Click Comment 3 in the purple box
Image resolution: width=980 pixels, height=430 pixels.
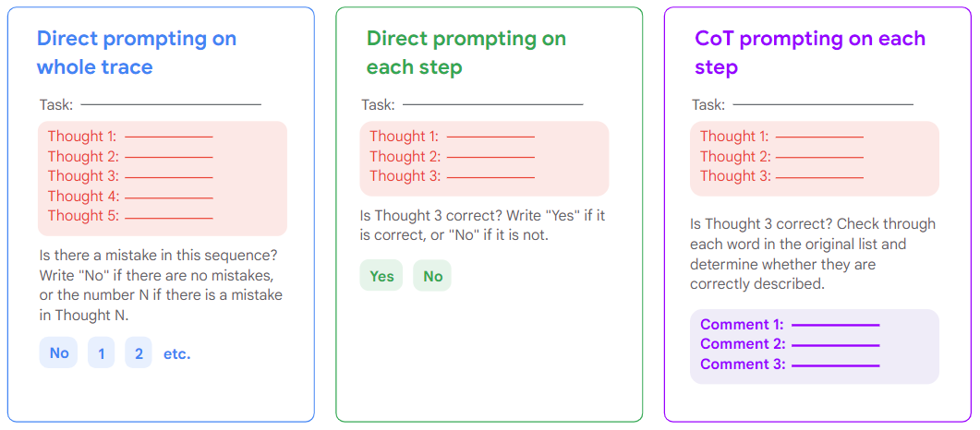789,364
